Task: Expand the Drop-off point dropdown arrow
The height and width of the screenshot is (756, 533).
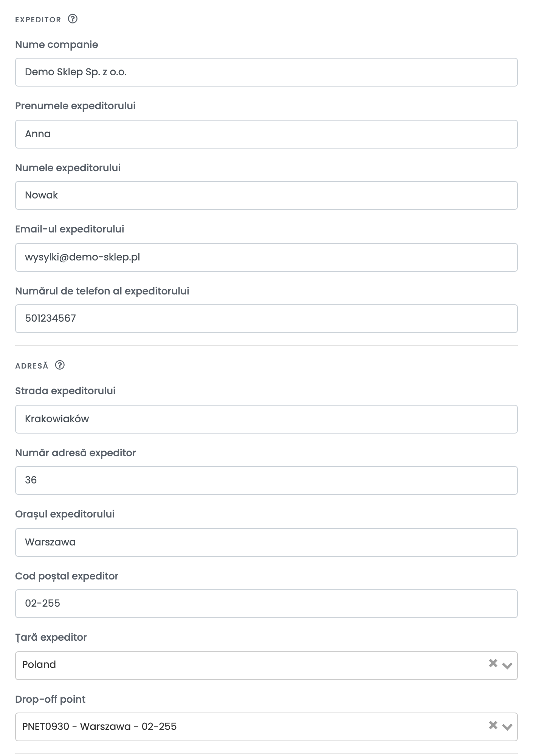Action: click(507, 727)
